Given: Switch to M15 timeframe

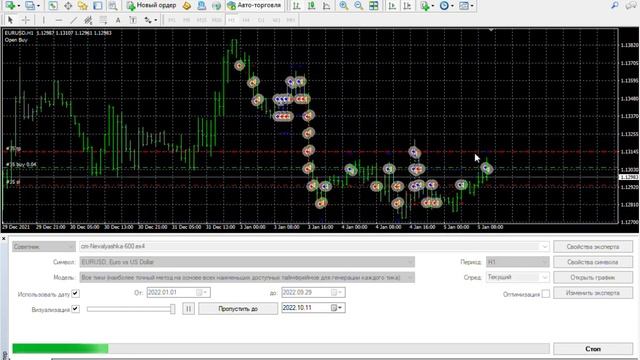Looking at the screenshot, I should coord(201,20).
